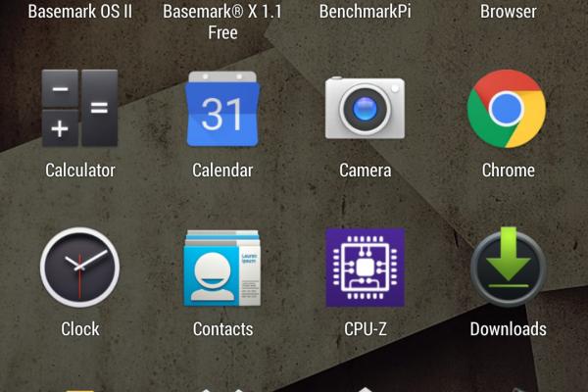Image resolution: width=588 pixels, height=392 pixels.
Task: Tap the Contacts text label
Action: click(222, 329)
